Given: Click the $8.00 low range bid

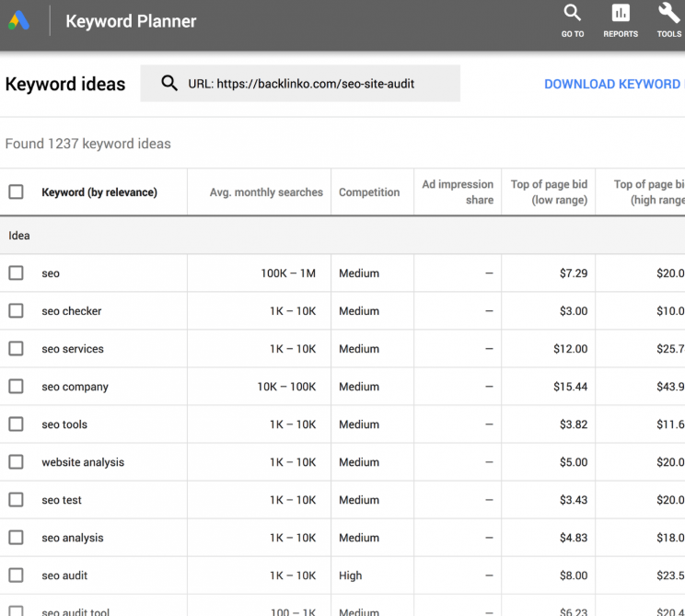Looking at the screenshot, I should pos(574,575).
